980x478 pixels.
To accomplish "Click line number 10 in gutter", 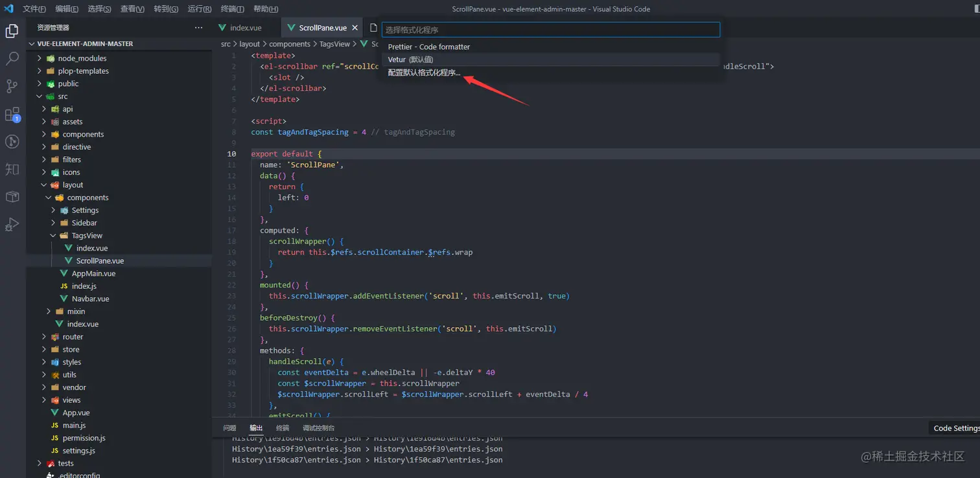I will pos(231,154).
